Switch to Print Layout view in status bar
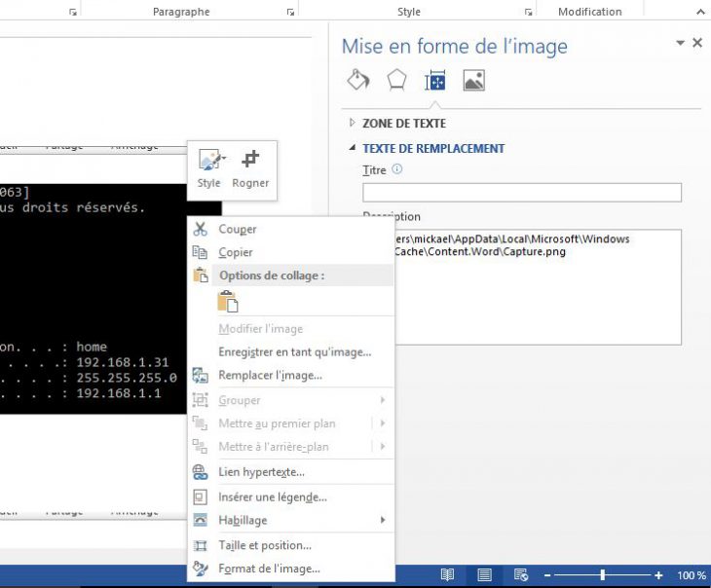The width and height of the screenshot is (711, 588). tap(484, 574)
